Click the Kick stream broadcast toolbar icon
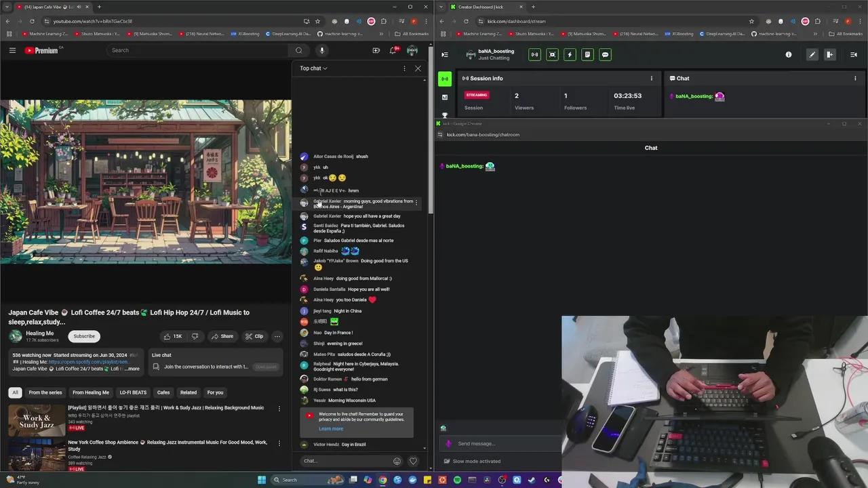The width and height of the screenshot is (868, 488). tap(534, 55)
